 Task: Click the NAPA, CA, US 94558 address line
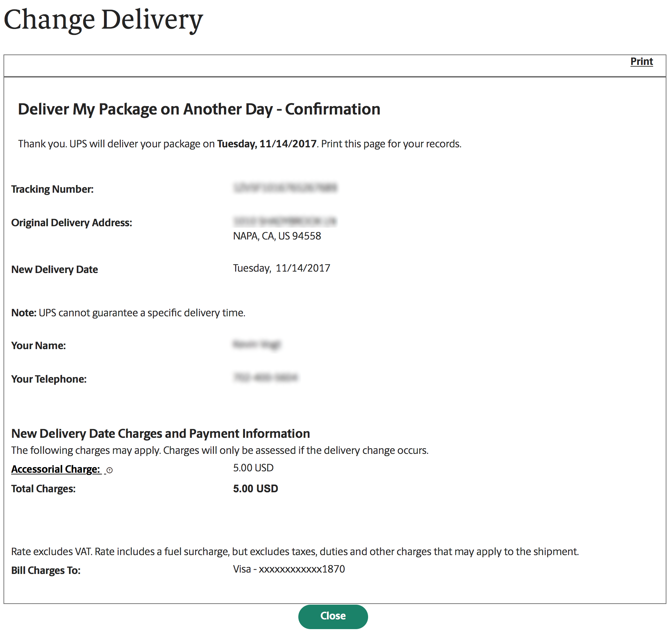[277, 236]
